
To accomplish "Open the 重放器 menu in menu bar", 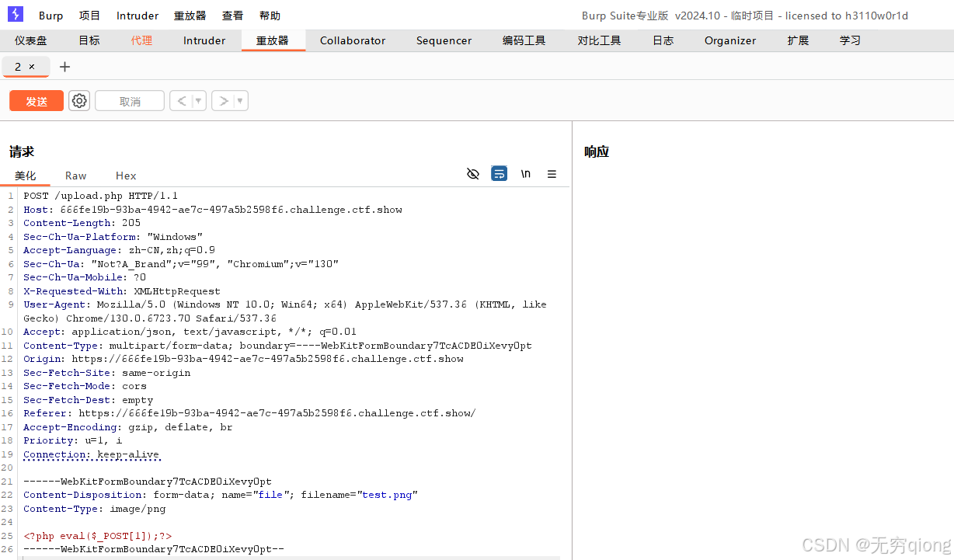I will point(190,16).
